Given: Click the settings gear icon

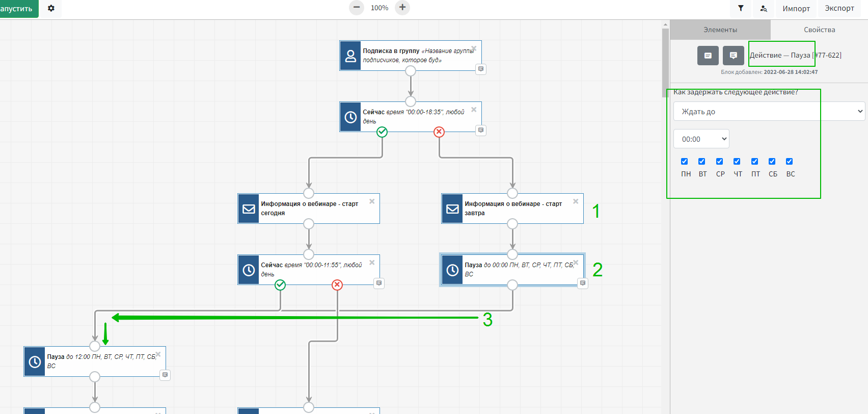Looking at the screenshot, I should [51, 9].
